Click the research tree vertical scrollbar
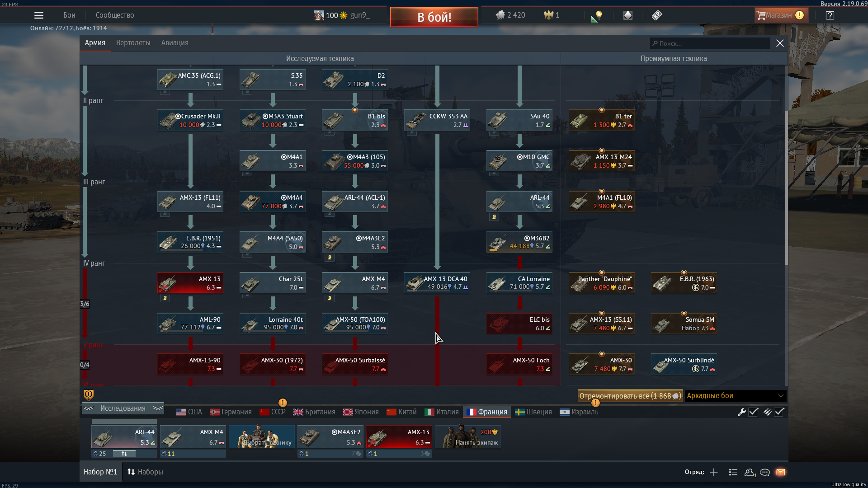The image size is (868, 488). [x=786, y=188]
